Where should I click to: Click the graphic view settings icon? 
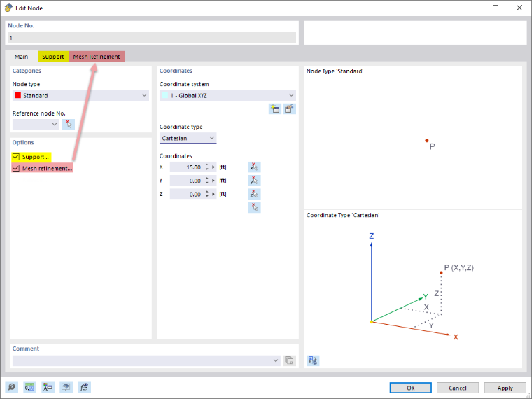pos(313,360)
